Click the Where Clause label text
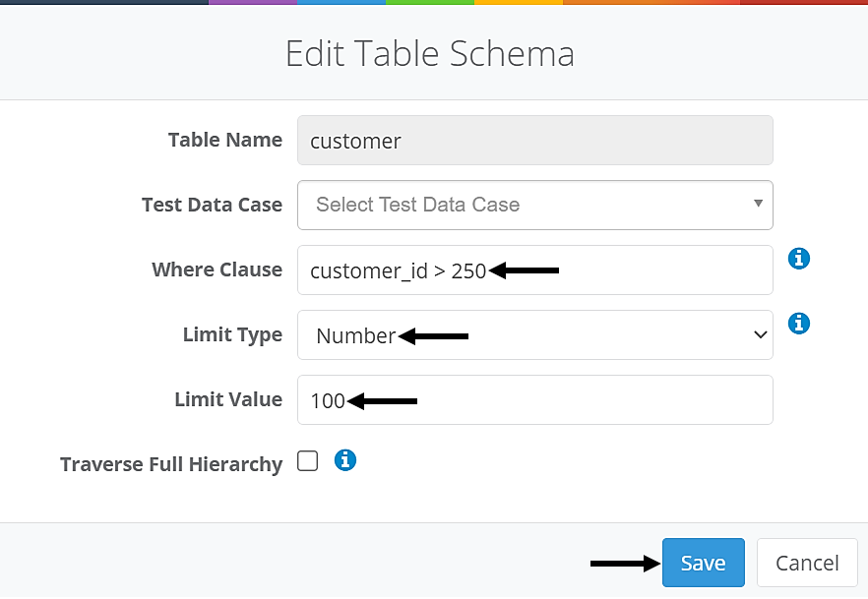The width and height of the screenshot is (868, 599). coord(217,270)
